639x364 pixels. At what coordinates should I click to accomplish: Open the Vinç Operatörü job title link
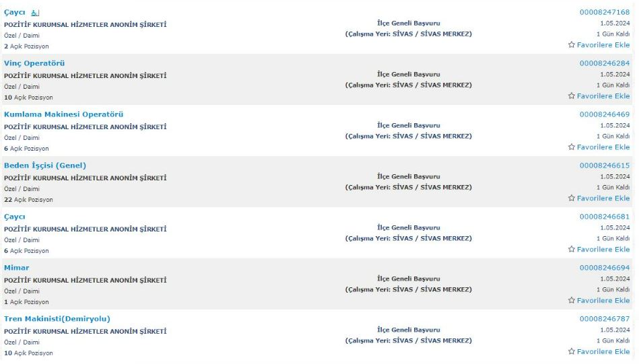pyautogui.click(x=34, y=63)
